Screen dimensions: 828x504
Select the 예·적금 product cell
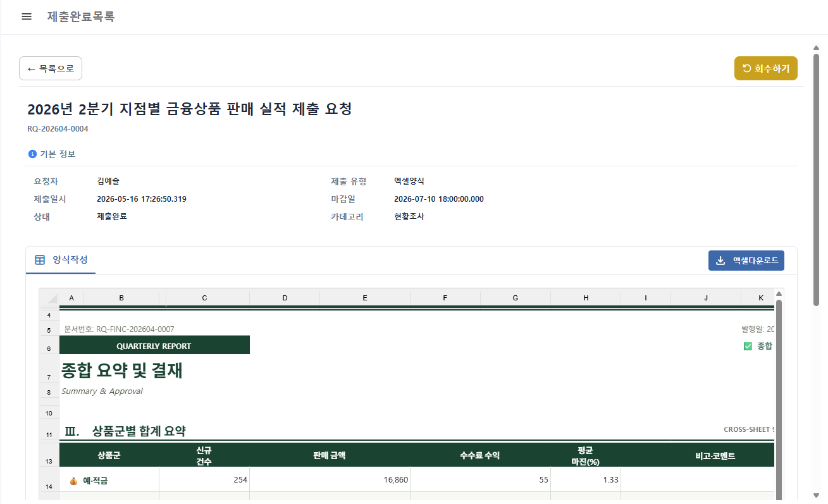[x=109, y=481]
